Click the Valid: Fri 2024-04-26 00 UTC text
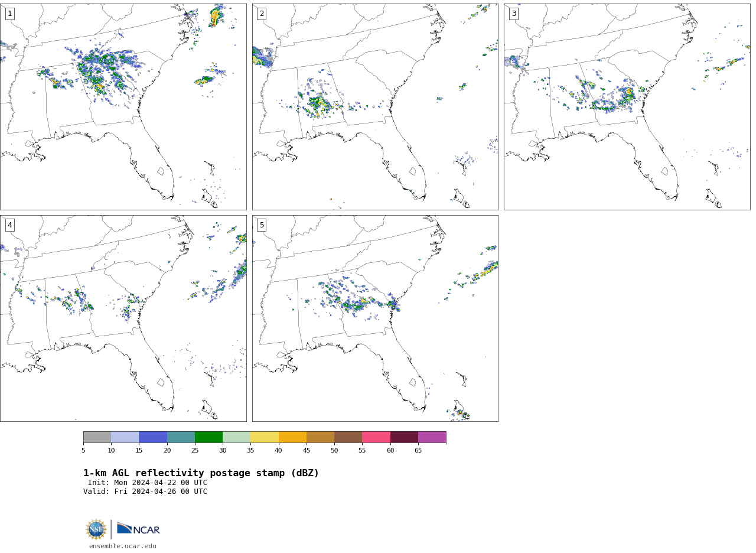756x553 pixels. click(x=145, y=492)
